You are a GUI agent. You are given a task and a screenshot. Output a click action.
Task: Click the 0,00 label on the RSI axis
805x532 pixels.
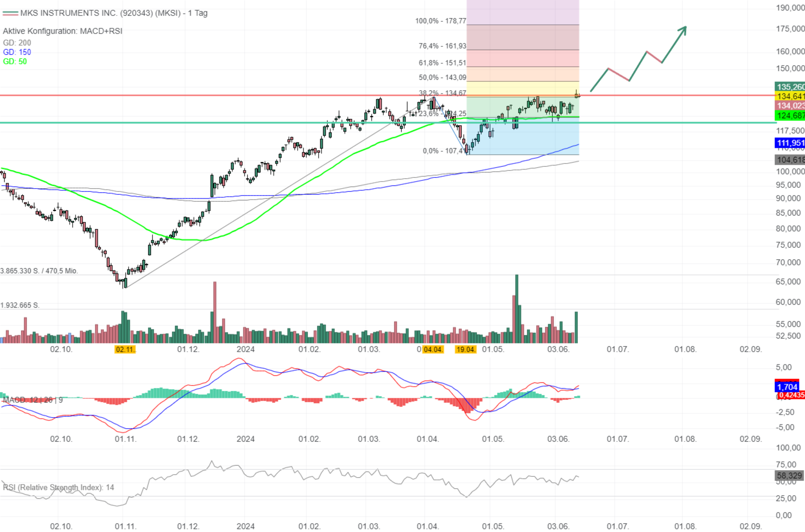pos(784,515)
